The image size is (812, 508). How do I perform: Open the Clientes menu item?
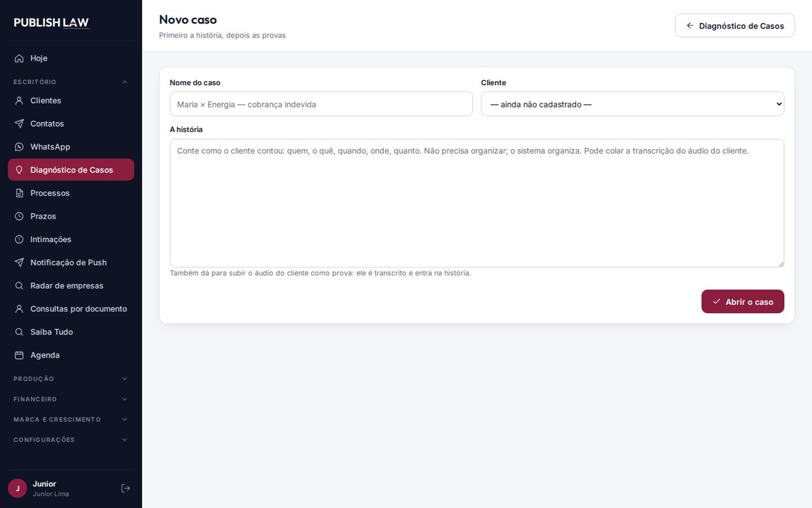click(71, 100)
